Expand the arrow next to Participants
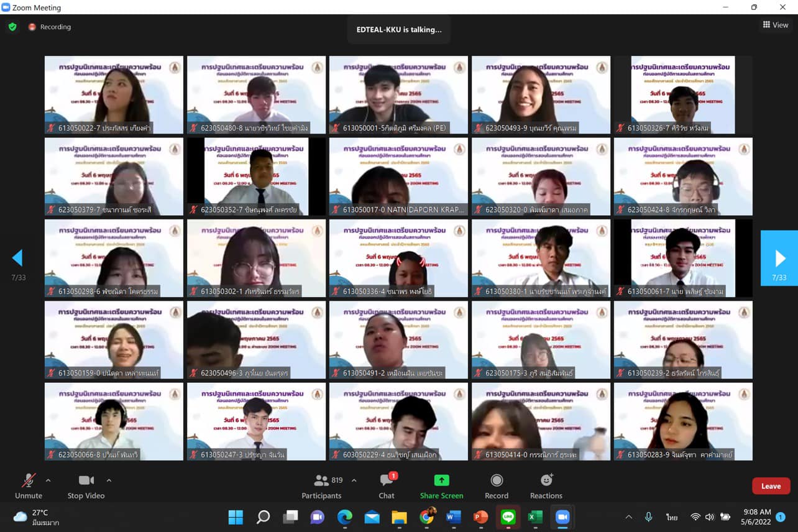Image resolution: width=798 pixels, height=532 pixels. 354,480
